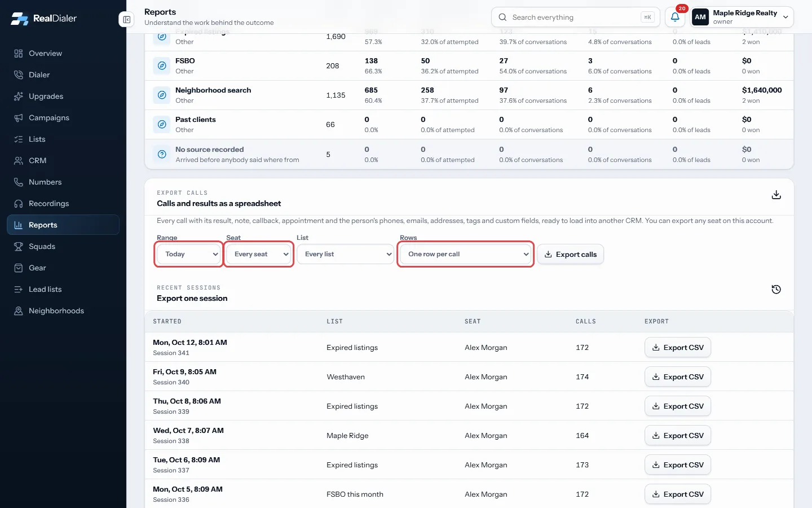The image size is (812, 508).
Task: Open the List dropdown showing Every list
Action: pos(345,254)
